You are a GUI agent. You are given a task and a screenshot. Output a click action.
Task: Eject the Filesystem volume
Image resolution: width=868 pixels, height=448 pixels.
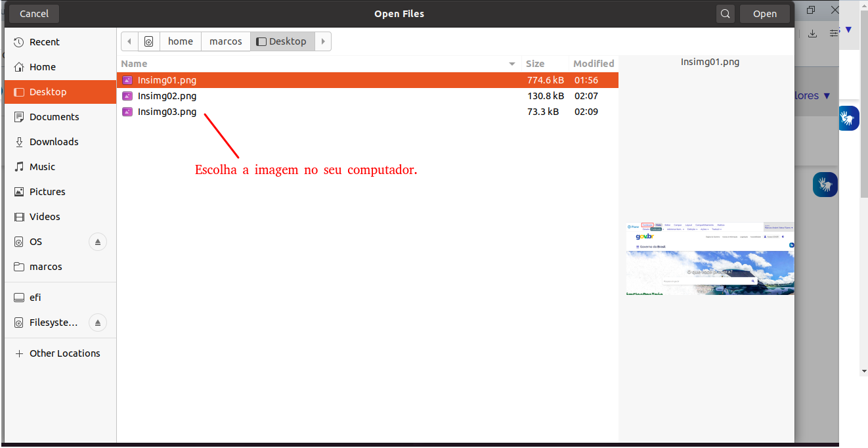pyautogui.click(x=97, y=323)
